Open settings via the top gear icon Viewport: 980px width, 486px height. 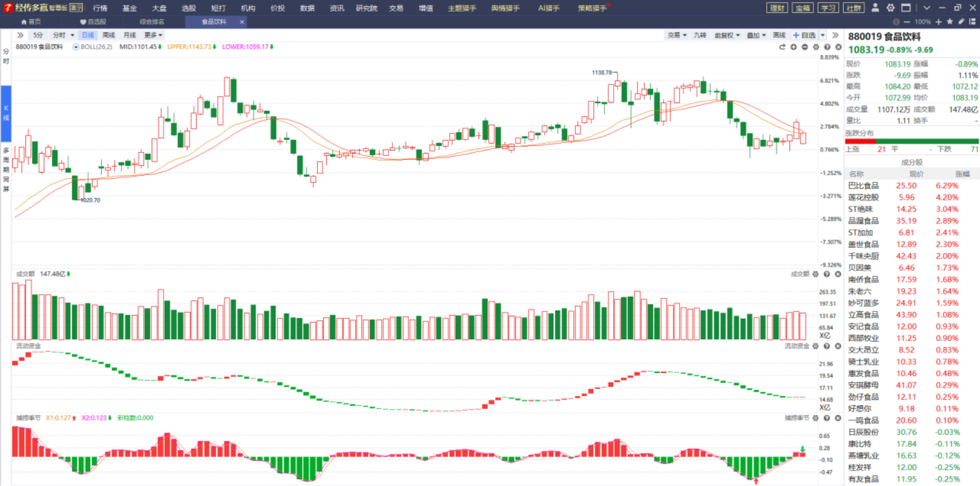click(891, 8)
